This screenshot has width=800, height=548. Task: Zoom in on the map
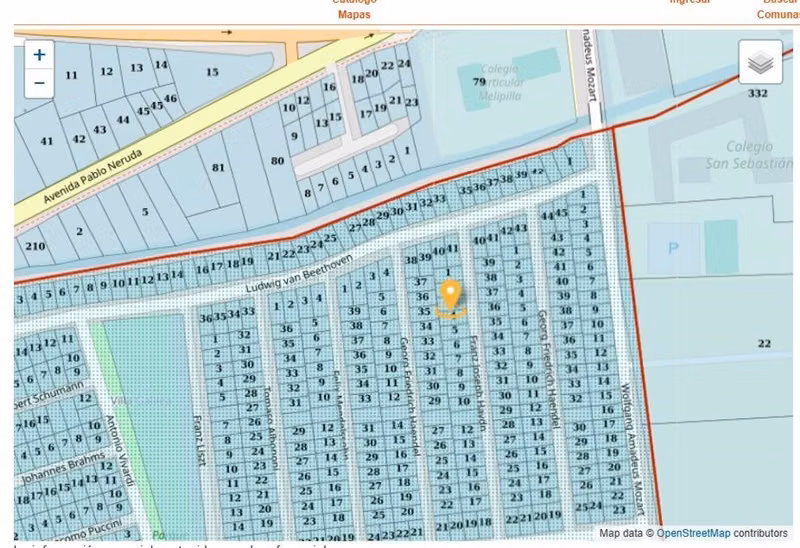[x=39, y=55]
